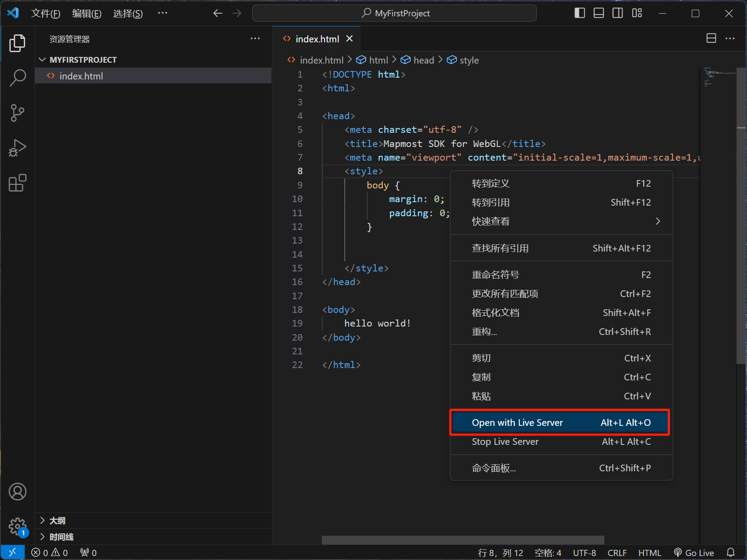Choose 命令面板... from context menu
Viewport: 747px width, 560px height.
click(561, 468)
